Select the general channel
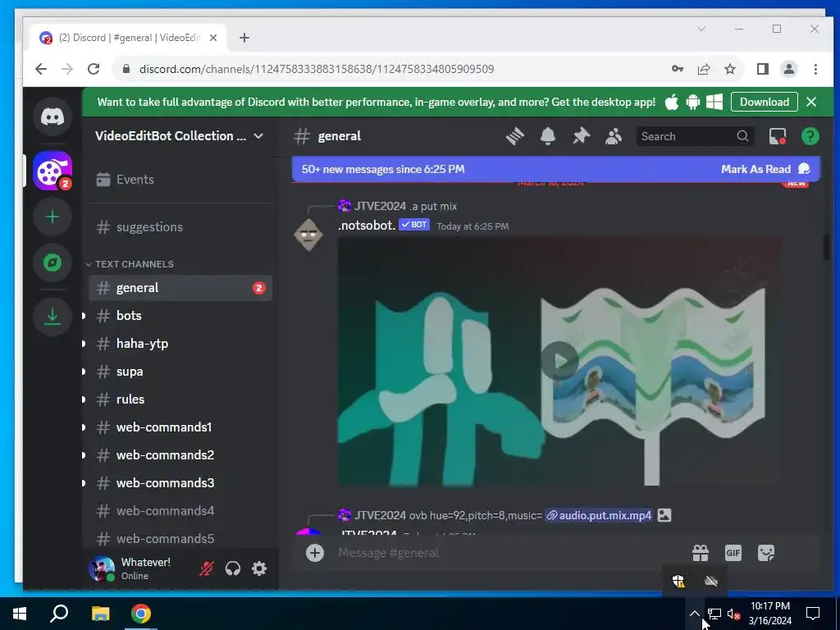 click(180, 288)
